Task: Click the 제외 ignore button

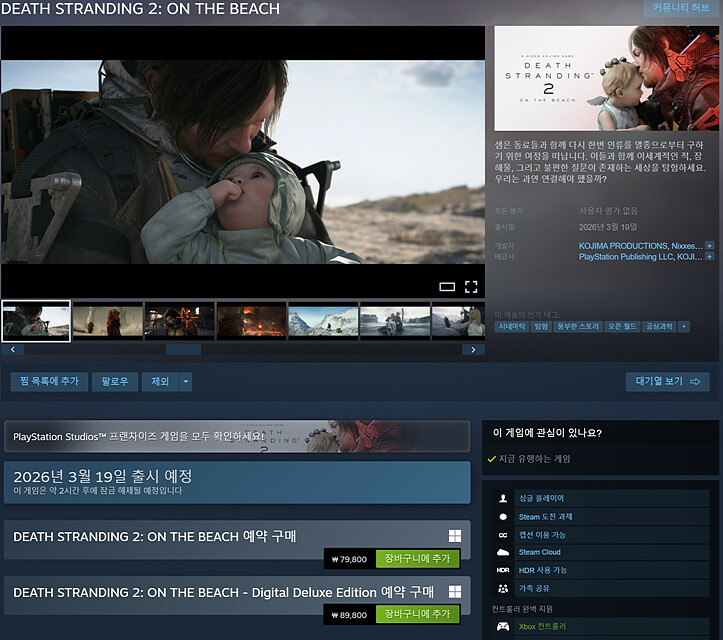Action: [160, 382]
